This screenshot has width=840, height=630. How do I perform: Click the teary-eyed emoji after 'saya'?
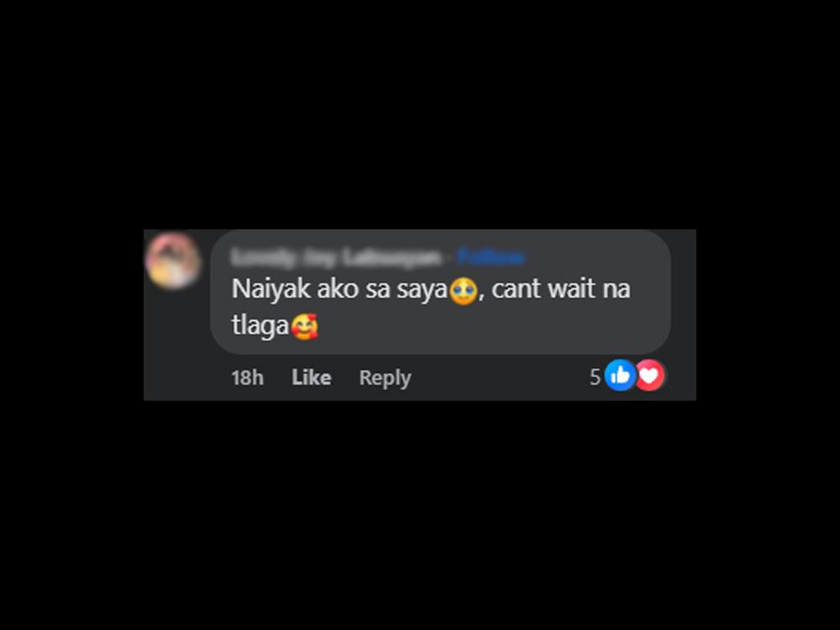(464, 291)
